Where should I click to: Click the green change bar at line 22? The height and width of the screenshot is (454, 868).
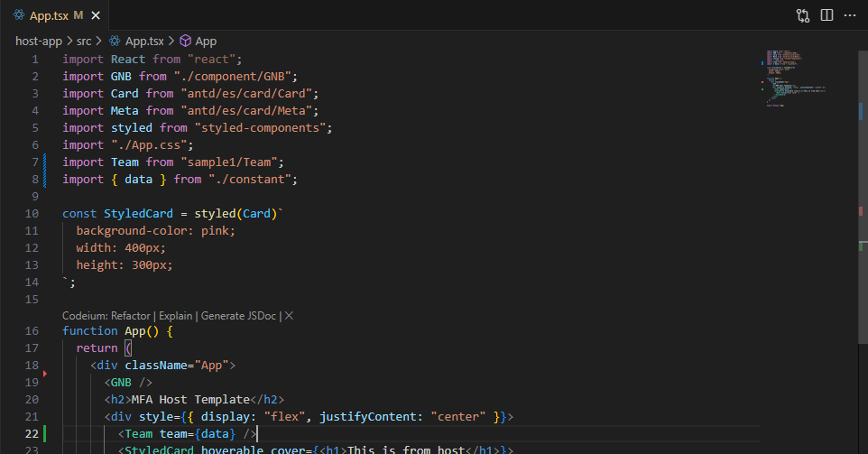(44, 434)
